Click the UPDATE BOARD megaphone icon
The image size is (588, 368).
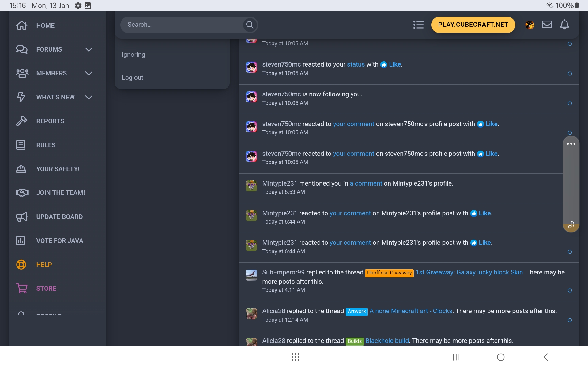pyautogui.click(x=21, y=217)
